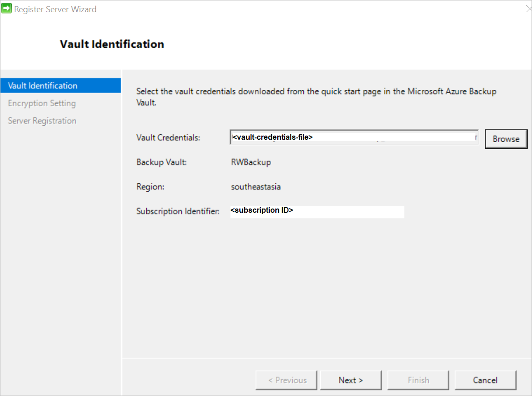
Task: Click the Subscription Identifier label
Action: point(178,211)
